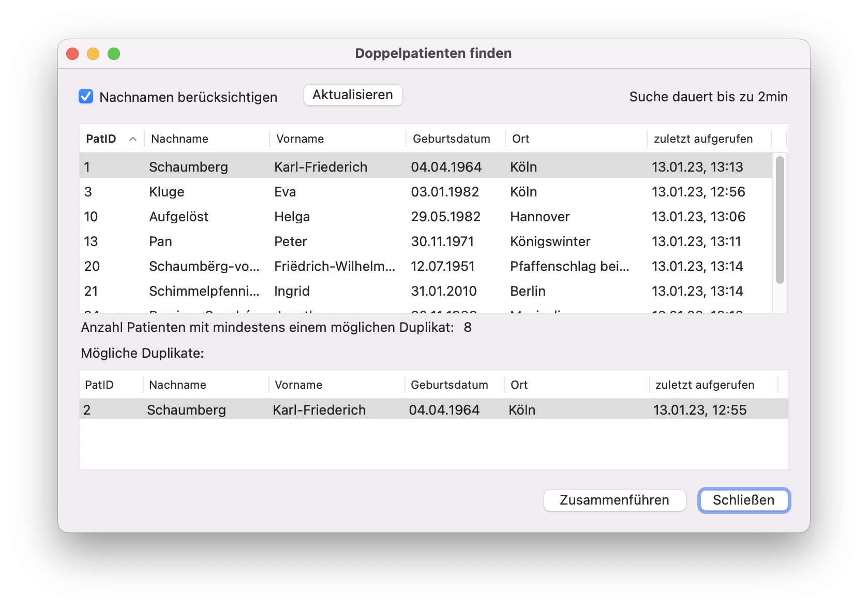Minimize window with yellow button
This screenshot has width=868, height=609.
(93, 54)
